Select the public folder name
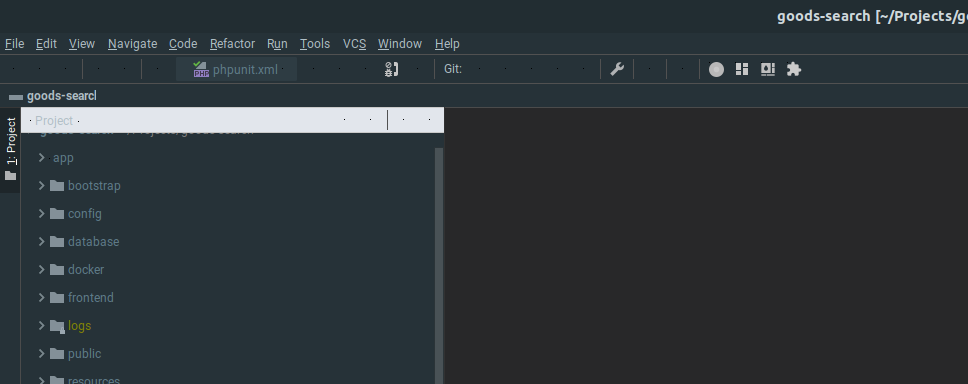Image resolution: width=968 pixels, height=384 pixels. [x=84, y=354]
